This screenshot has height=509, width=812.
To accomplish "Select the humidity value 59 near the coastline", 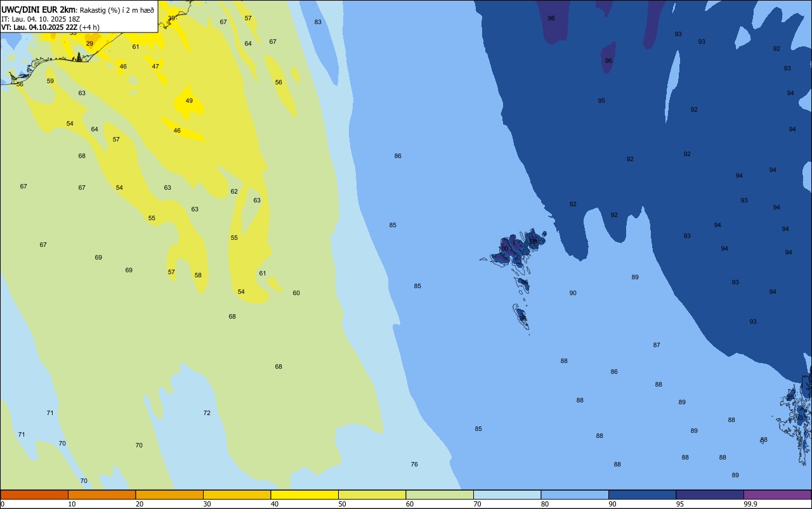I will 50,81.
